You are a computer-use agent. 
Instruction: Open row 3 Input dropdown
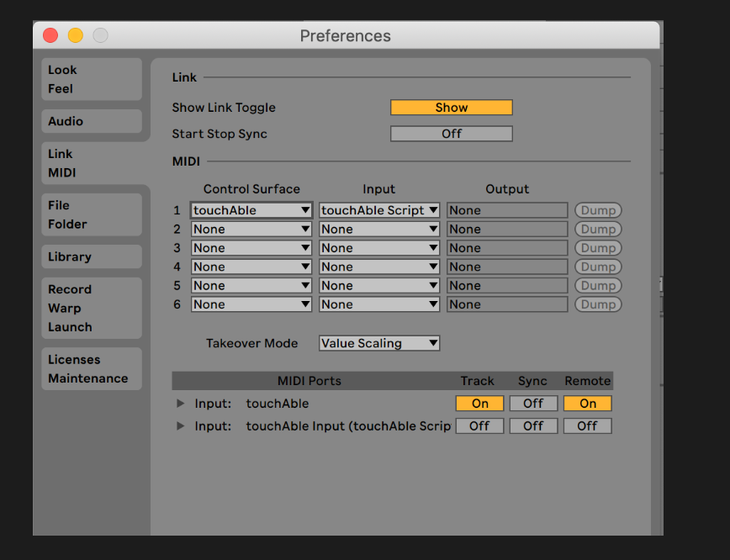[x=379, y=248]
